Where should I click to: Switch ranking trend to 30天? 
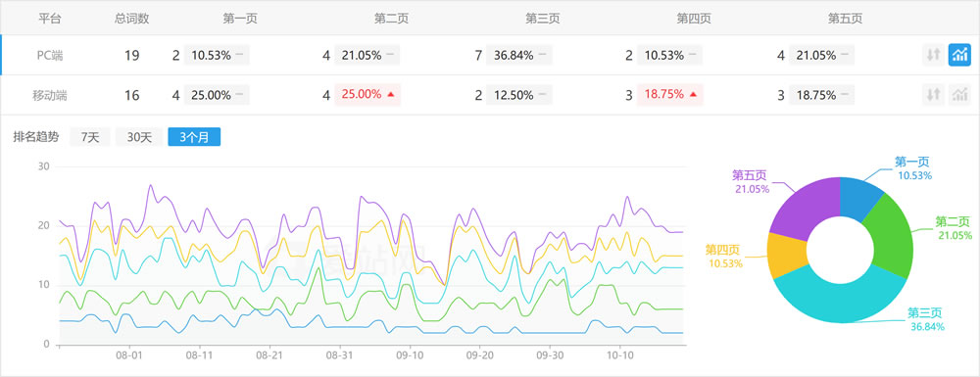pos(139,137)
